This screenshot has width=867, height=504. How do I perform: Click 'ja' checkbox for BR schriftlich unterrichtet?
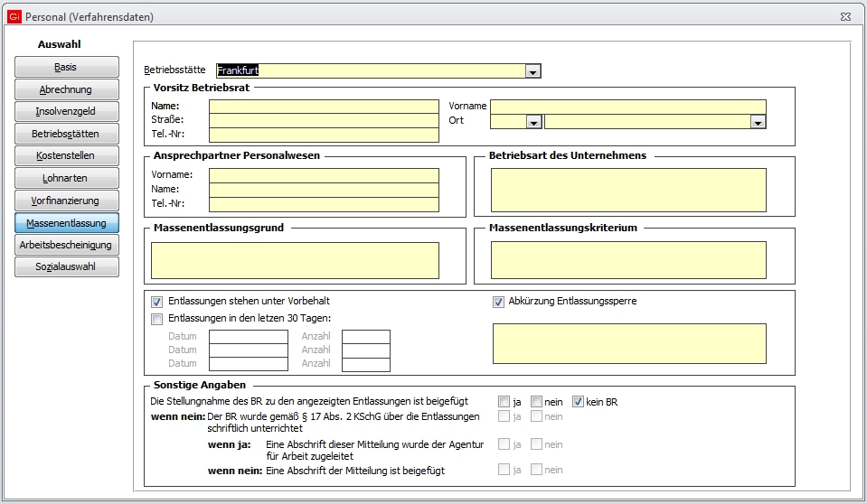pyautogui.click(x=504, y=416)
